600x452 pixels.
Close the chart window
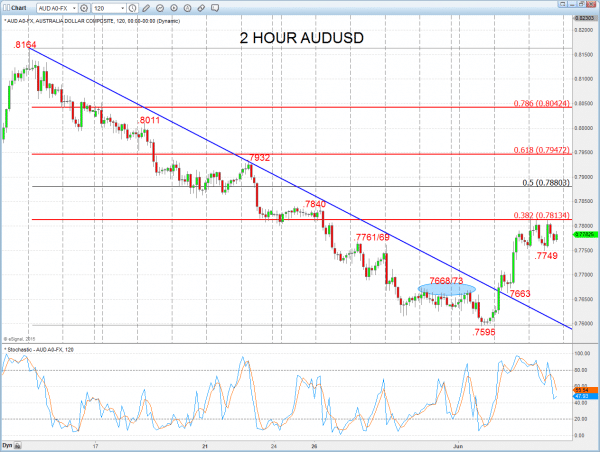click(x=592, y=4)
